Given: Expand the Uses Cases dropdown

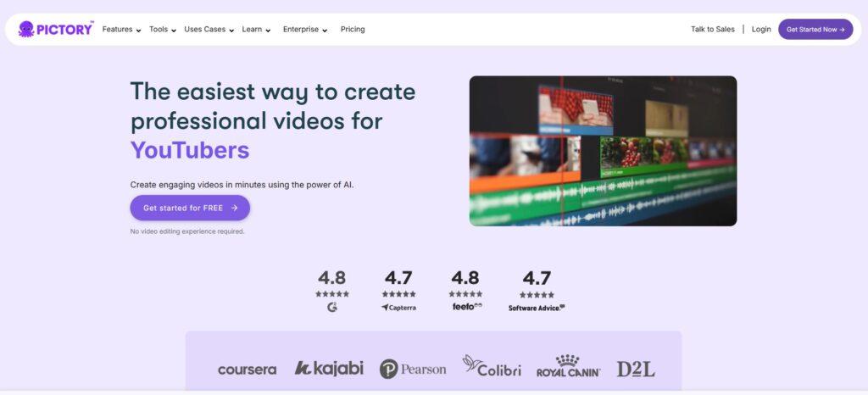Looking at the screenshot, I should [209, 30].
